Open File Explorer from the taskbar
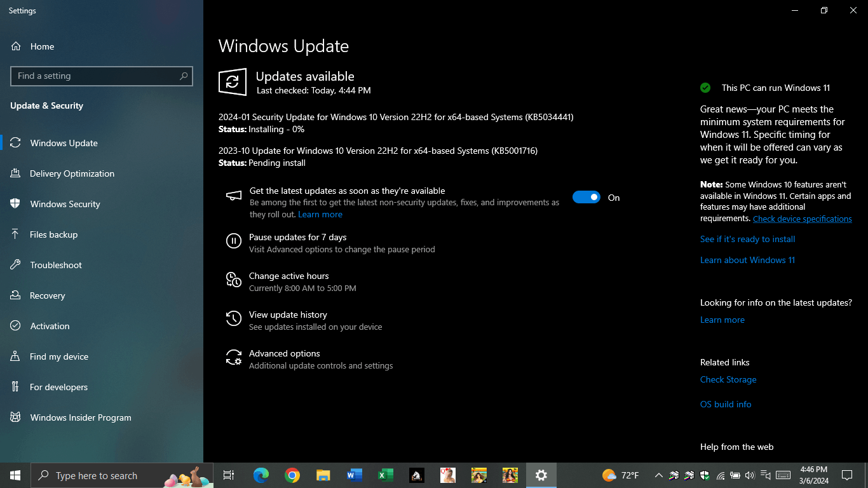Viewport: 868px width, 488px height. tap(323, 475)
